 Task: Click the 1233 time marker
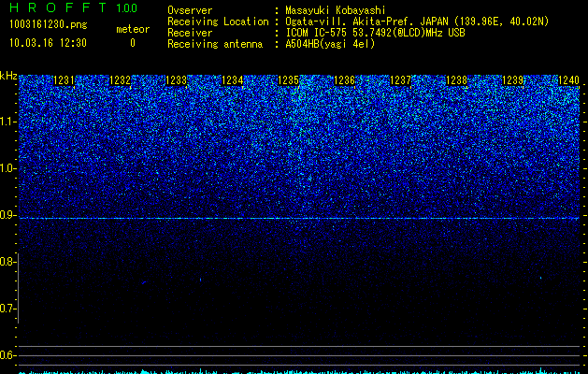click(177, 80)
